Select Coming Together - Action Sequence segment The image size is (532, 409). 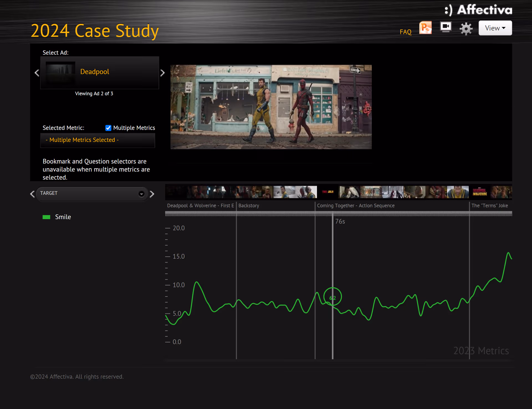click(x=355, y=206)
